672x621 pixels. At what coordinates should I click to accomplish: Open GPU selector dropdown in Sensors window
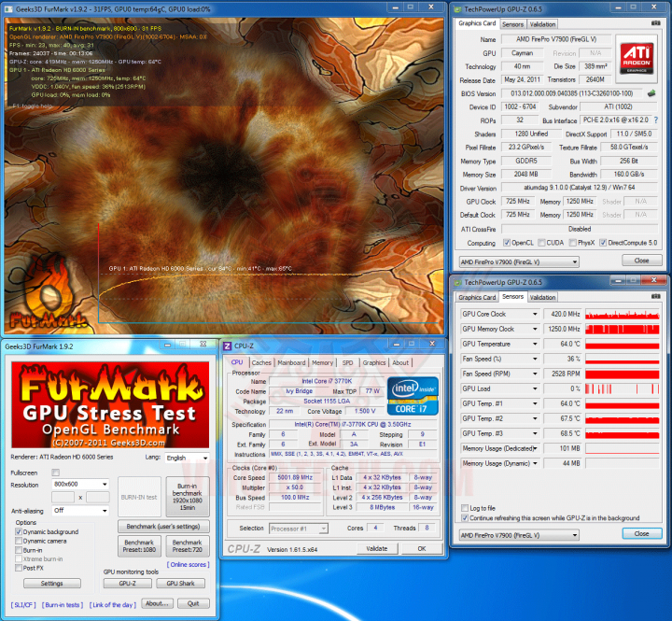click(519, 535)
